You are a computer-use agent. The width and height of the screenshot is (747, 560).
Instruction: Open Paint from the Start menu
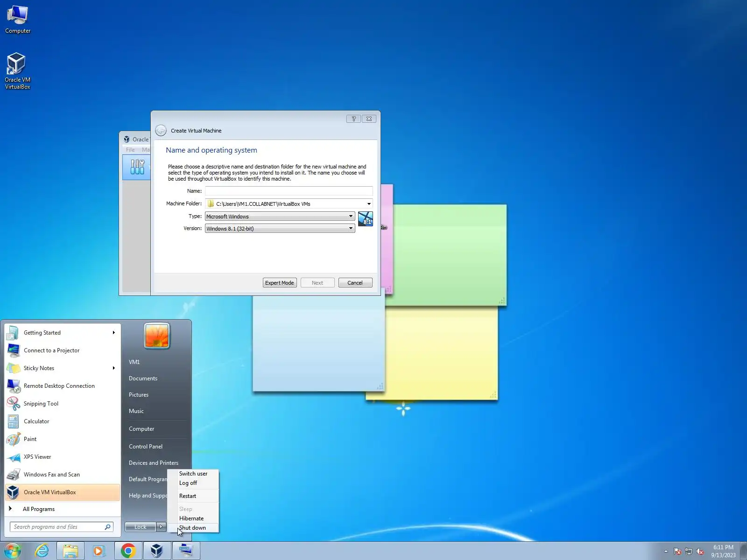[63, 439]
